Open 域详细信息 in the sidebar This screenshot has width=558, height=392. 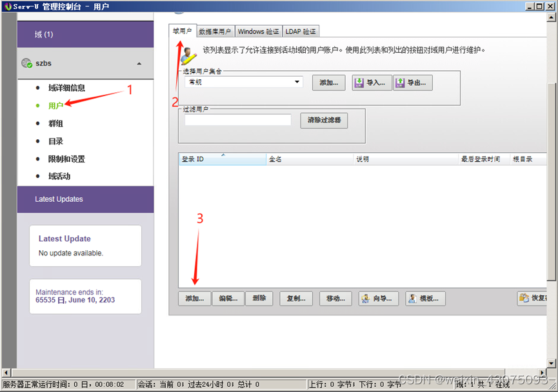[x=66, y=88]
